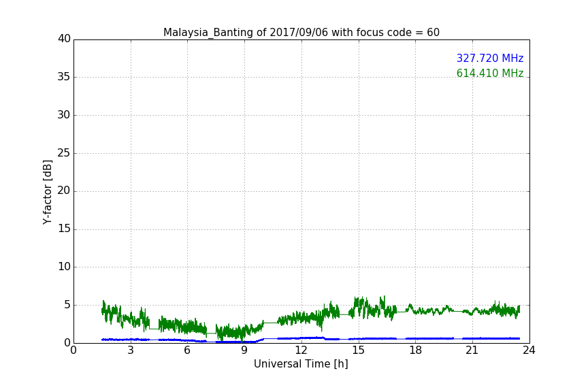This screenshot has height=392, width=588.
Task: Click the y-axis tick label 30
Action: [64, 115]
